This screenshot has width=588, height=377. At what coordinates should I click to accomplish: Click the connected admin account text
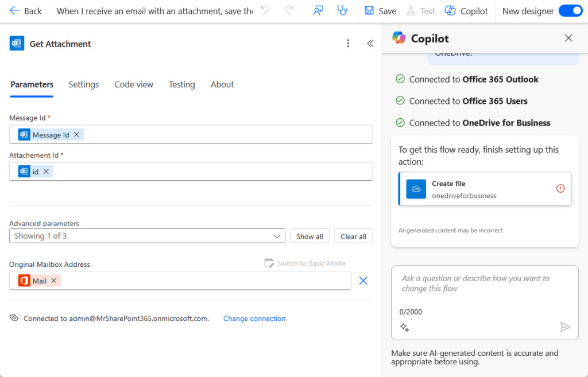click(116, 318)
